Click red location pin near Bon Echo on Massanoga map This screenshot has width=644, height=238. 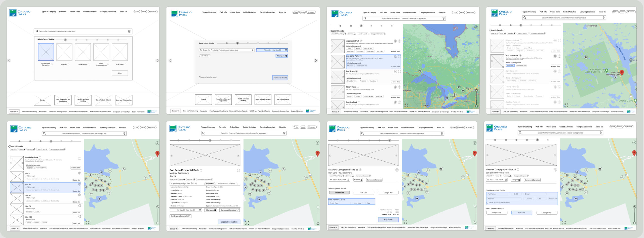[x=622, y=73]
